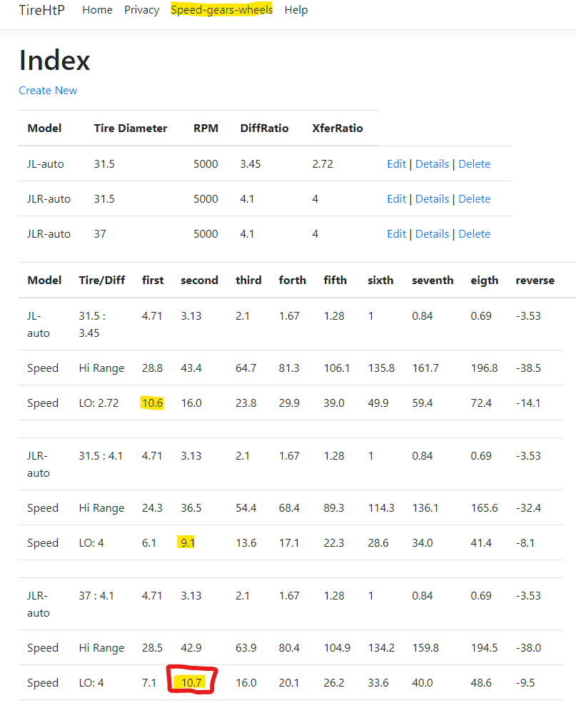Screen dimensions: 576x728
Task: Click the 3.45 DiffRatio value
Action: pyautogui.click(x=251, y=164)
